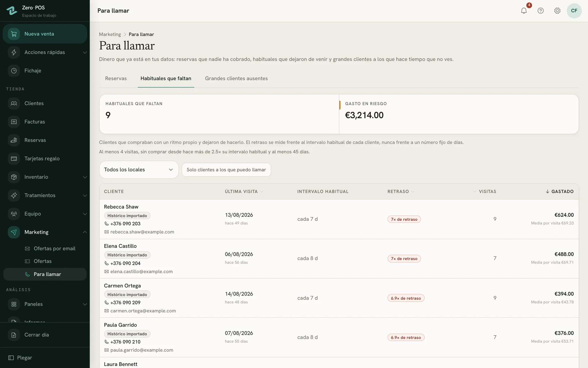Open Tarjetas regalo card icon

[14, 159]
